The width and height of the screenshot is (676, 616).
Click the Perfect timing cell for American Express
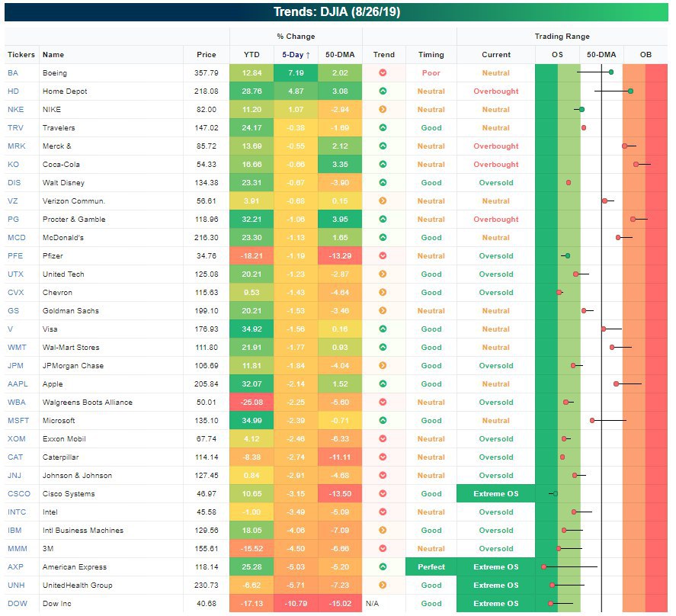[x=431, y=566]
